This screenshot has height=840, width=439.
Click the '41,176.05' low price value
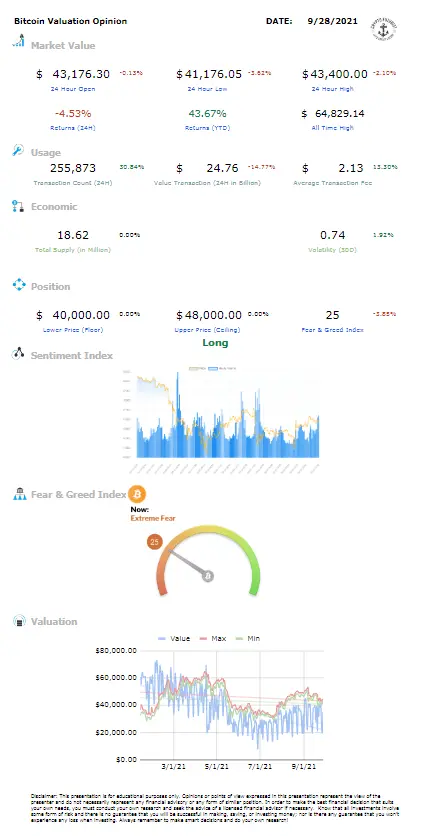[x=213, y=74]
